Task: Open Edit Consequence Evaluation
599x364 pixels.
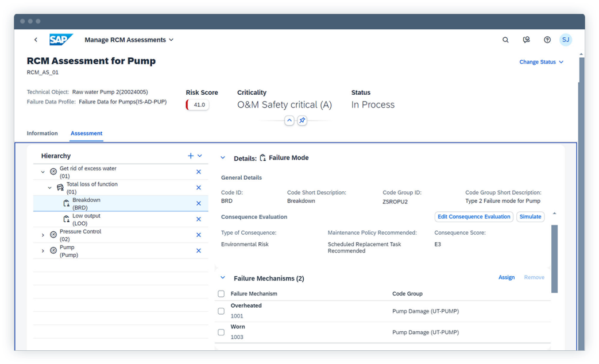Action: pyautogui.click(x=474, y=216)
